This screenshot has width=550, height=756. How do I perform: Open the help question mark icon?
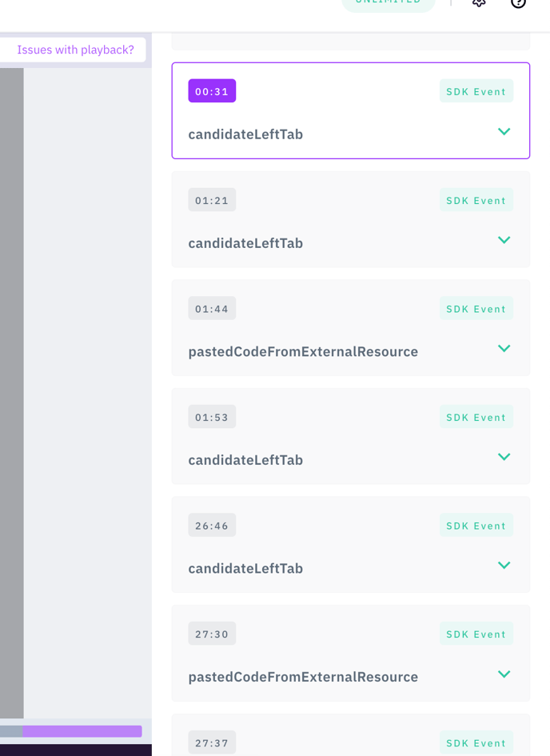point(518,2)
